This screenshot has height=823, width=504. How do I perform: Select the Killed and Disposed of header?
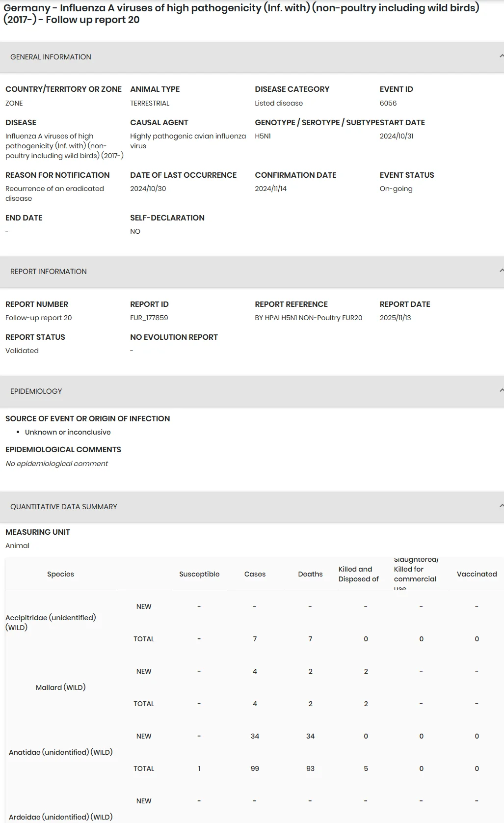tap(359, 574)
